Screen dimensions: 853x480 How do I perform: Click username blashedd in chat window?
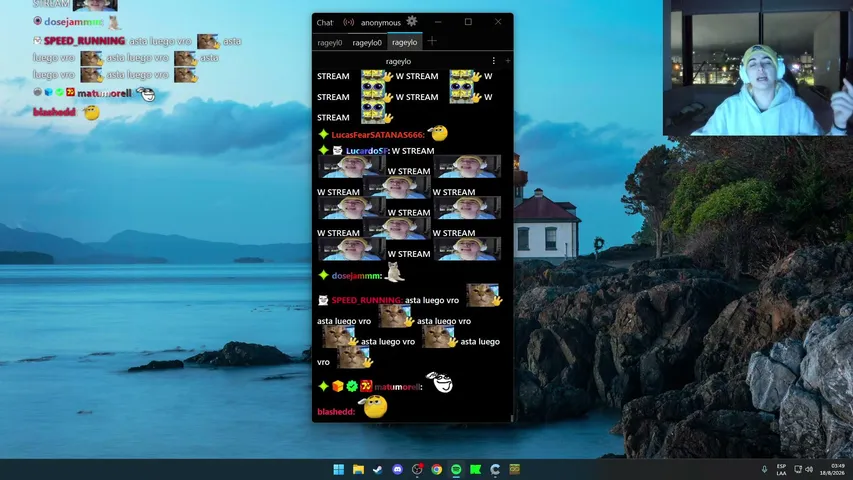click(336, 412)
